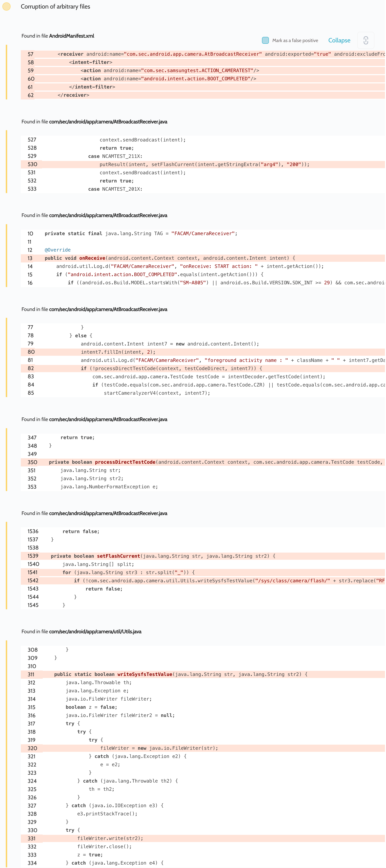The width and height of the screenshot is (386, 868).
Task: Click the yellow bar beside the manifest snippet
Action: [7, 71]
